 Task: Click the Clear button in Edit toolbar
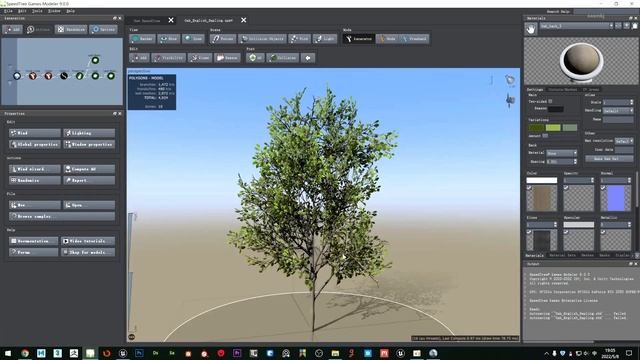tap(200, 58)
